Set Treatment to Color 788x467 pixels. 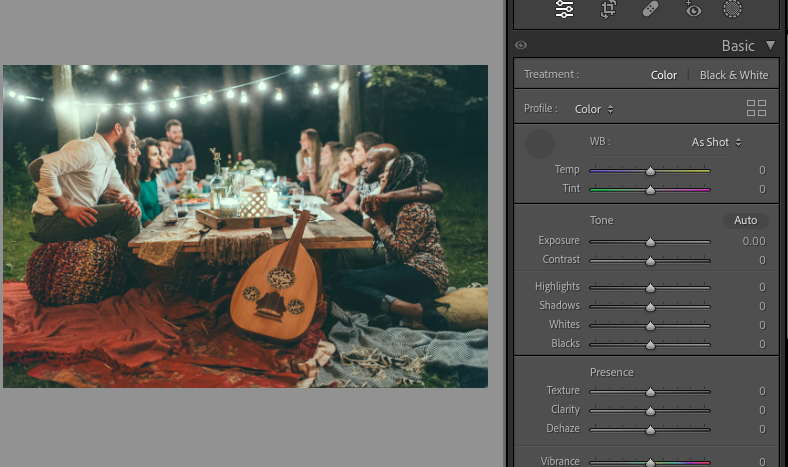(663, 75)
